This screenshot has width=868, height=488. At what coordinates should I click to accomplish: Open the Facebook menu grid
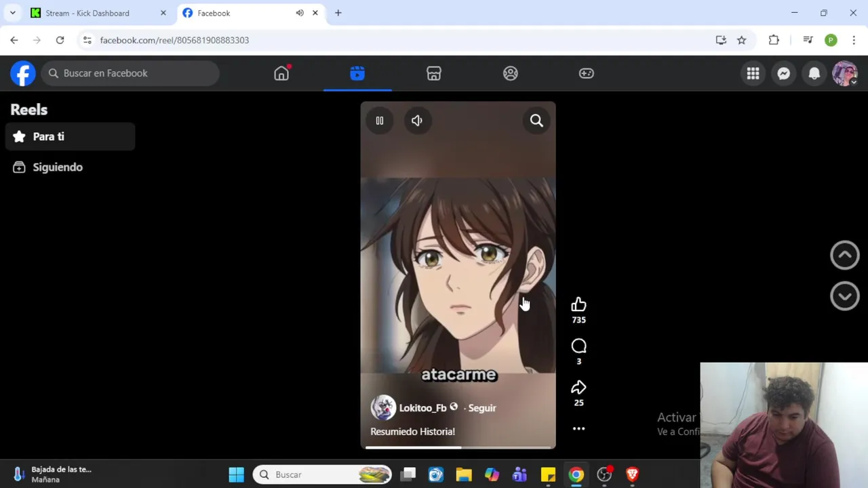[x=753, y=73]
